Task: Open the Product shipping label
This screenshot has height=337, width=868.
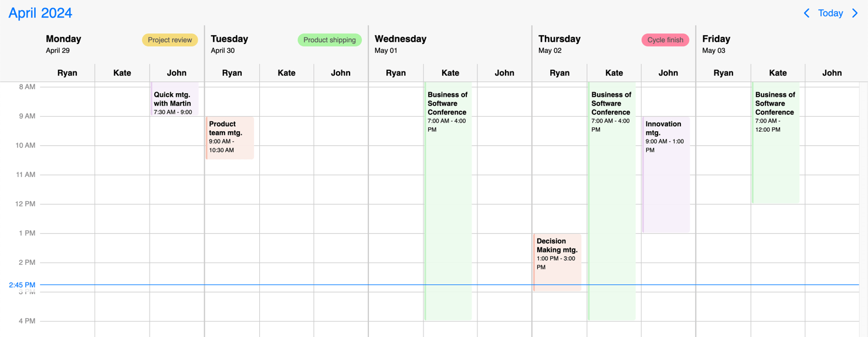Action: [329, 40]
